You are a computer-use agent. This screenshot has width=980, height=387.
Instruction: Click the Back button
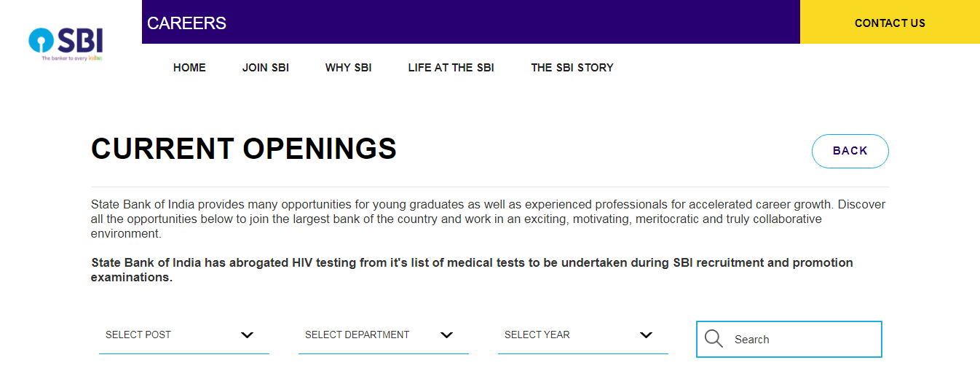point(850,151)
